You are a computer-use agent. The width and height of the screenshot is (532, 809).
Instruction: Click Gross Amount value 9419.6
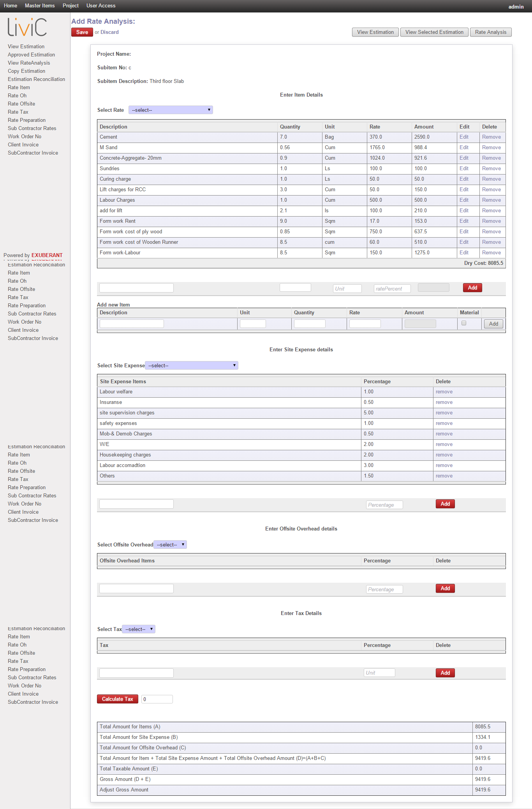(483, 779)
